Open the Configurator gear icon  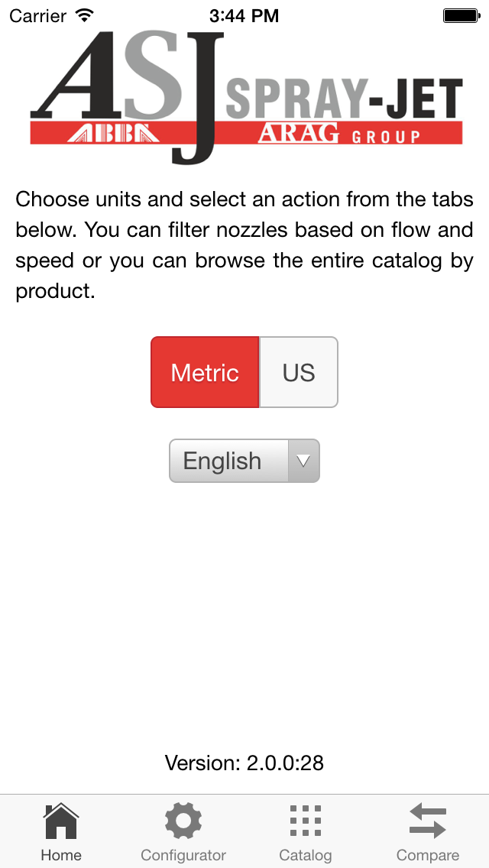(183, 821)
